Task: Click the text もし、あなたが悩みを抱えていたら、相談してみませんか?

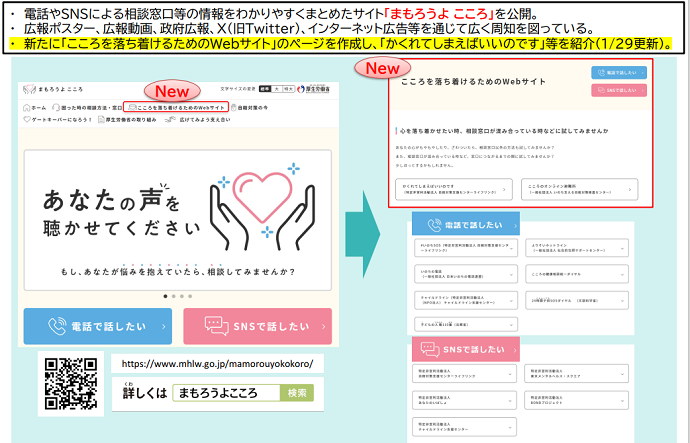Action: pos(178,272)
